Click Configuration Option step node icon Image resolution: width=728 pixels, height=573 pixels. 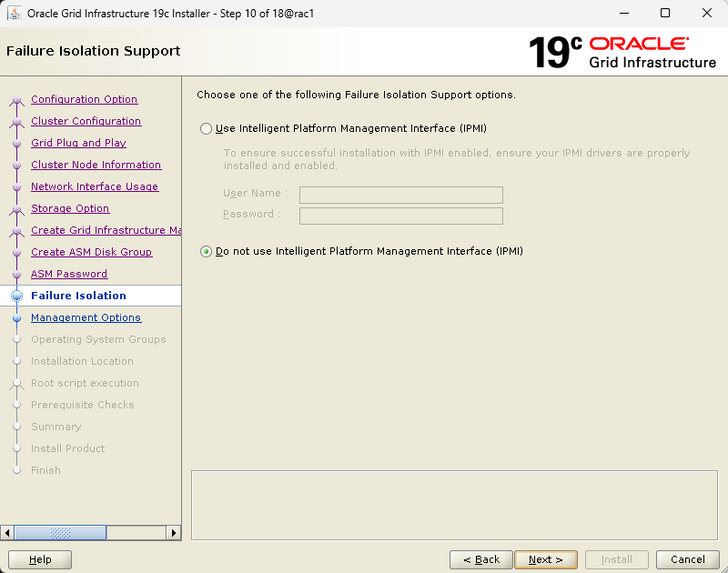[16, 100]
